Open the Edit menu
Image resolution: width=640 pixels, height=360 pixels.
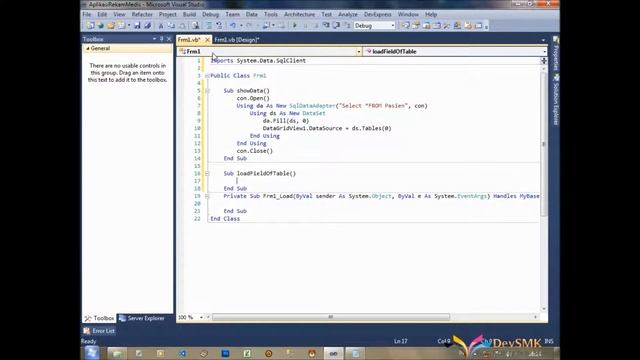(102, 14)
